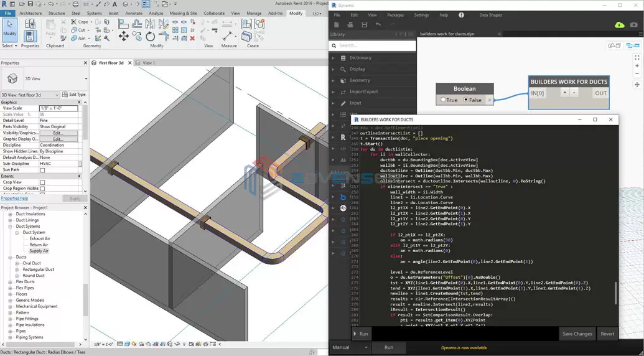644x356 pixels.
Task: Open the Manual run mode dropdown in Dynamo
Action: point(350,347)
